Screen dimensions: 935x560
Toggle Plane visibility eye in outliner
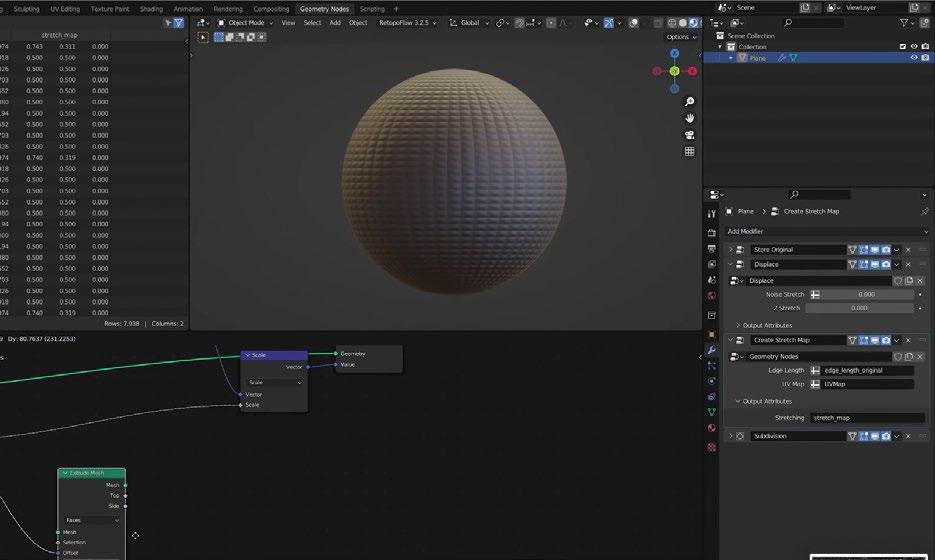point(913,58)
